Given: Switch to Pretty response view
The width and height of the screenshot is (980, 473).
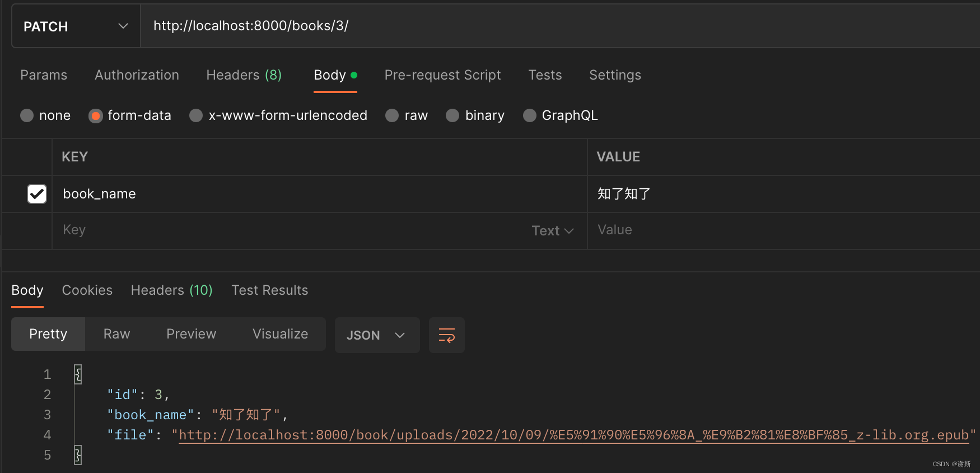Looking at the screenshot, I should pyautogui.click(x=48, y=334).
